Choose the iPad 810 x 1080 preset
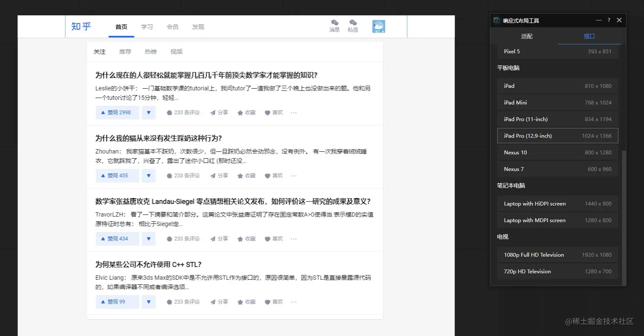 click(558, 86)
